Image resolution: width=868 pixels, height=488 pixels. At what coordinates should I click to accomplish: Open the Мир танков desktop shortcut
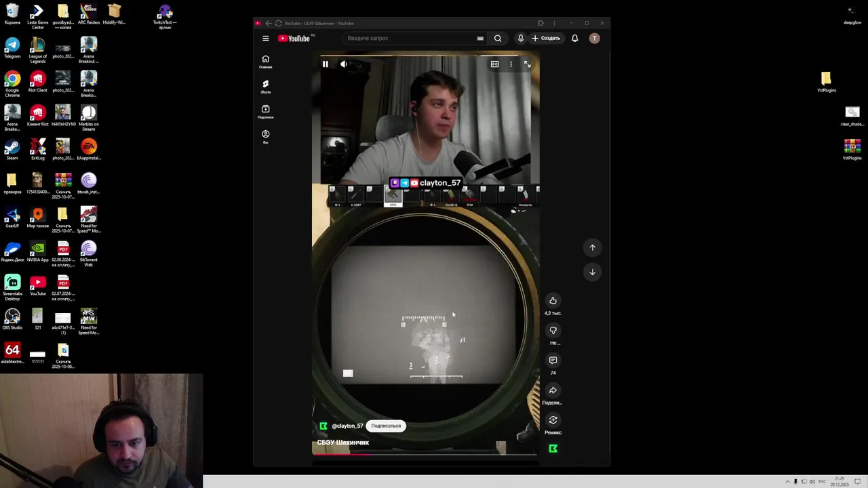[38, 217]
